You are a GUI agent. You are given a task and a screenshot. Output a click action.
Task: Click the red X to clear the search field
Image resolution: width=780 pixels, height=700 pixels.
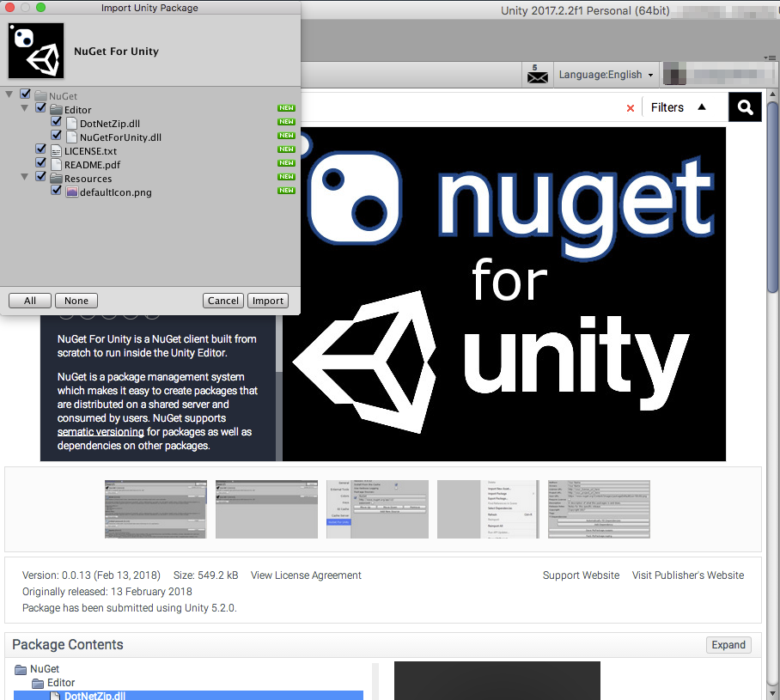(631, 107)
